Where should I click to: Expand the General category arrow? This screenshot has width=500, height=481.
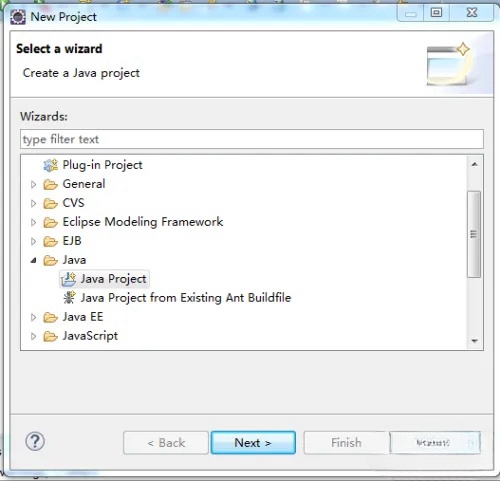(x=33, y=184)
